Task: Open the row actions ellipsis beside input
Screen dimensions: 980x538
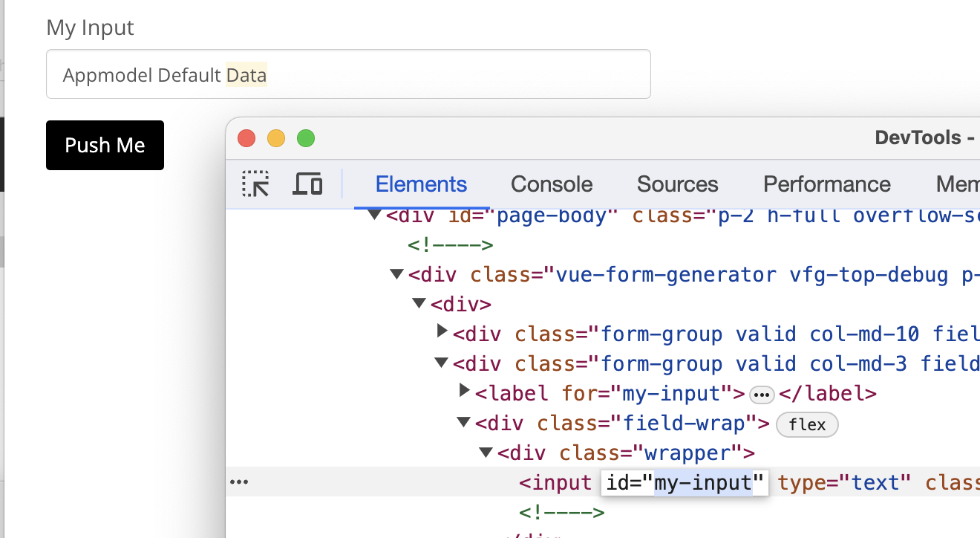Action: point(239,482)
